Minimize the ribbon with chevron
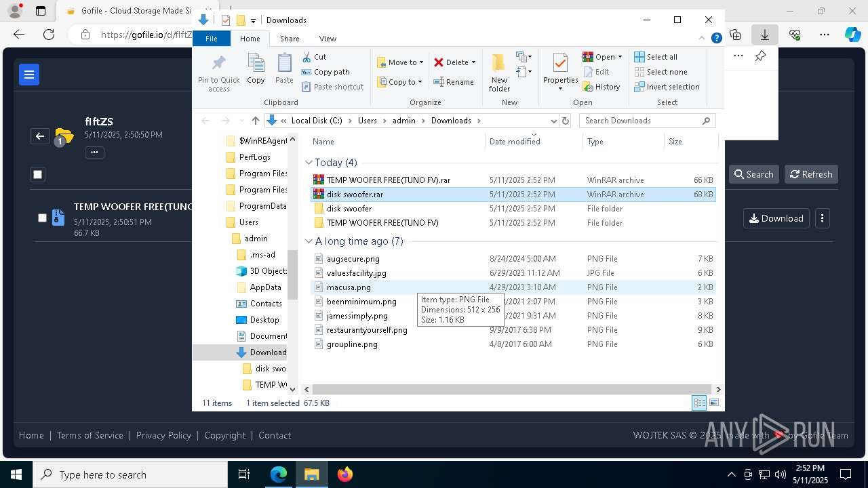 click(x=702, y=39)
